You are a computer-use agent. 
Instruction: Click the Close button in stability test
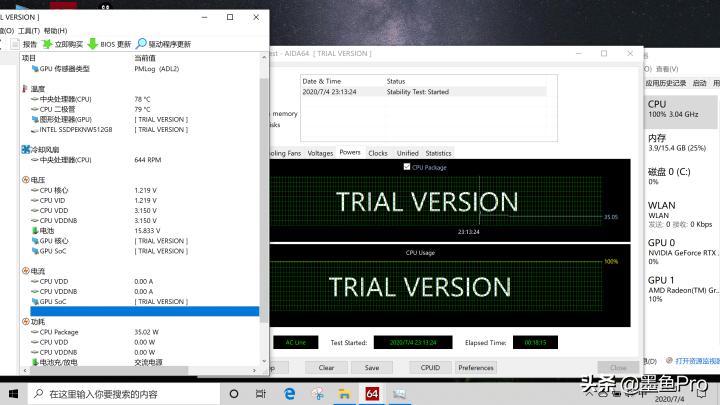tap(618, 368)
